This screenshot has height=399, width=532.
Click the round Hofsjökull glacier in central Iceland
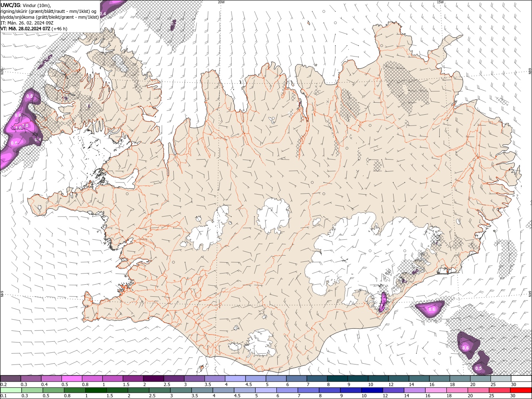pyautogui.click(x=273, y=216)
